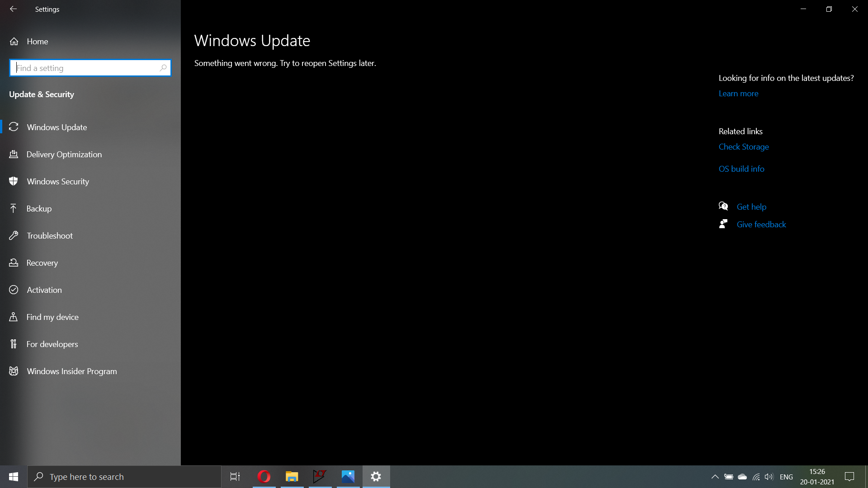Image resolution: width=868 pixels, height=488 pixels.
Task: Open Task View from taskbar
Action: (235, 477)
